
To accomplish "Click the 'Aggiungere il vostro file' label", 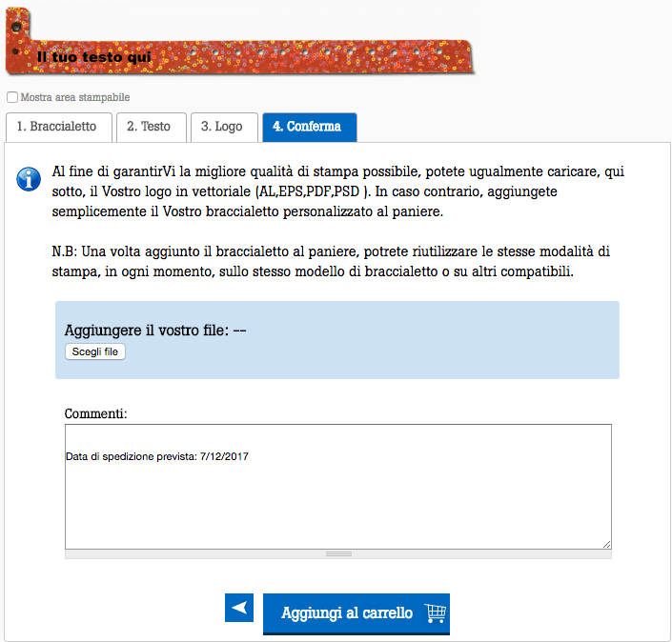I will [147, 331].
